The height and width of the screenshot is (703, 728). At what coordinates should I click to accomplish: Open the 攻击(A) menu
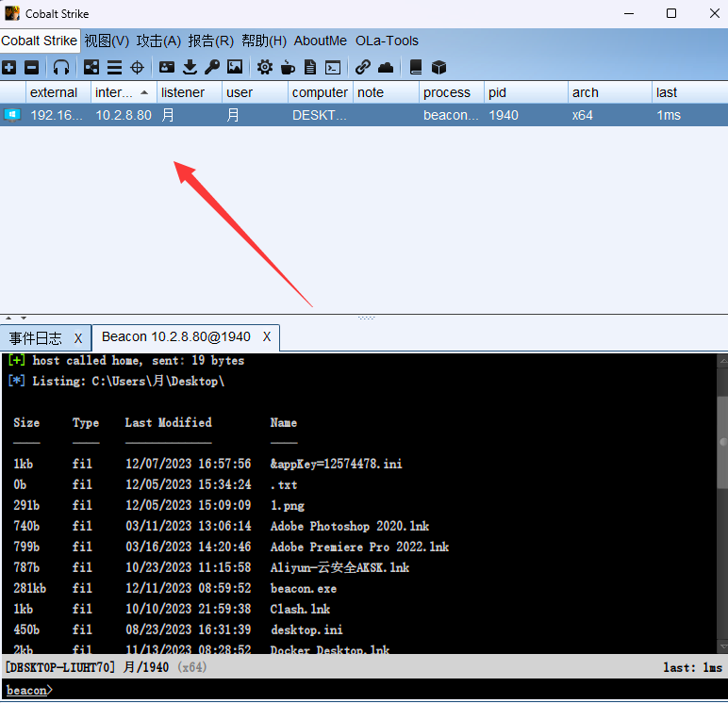pos(158,41)
